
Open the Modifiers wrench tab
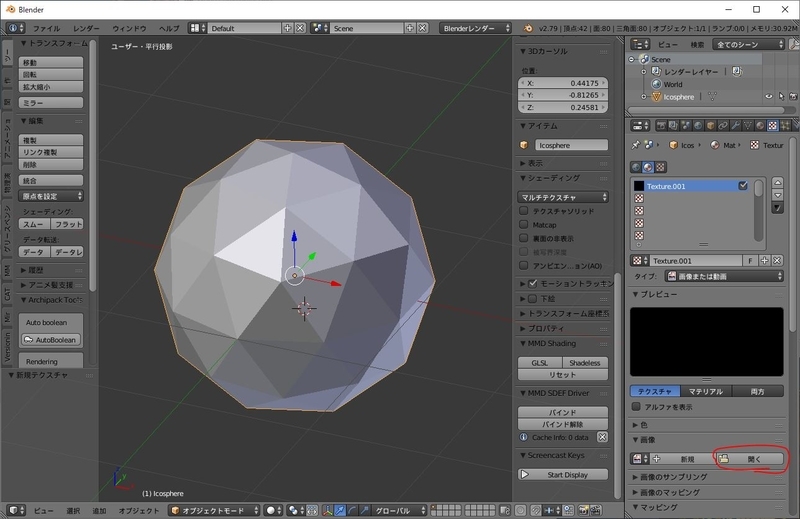735,126
